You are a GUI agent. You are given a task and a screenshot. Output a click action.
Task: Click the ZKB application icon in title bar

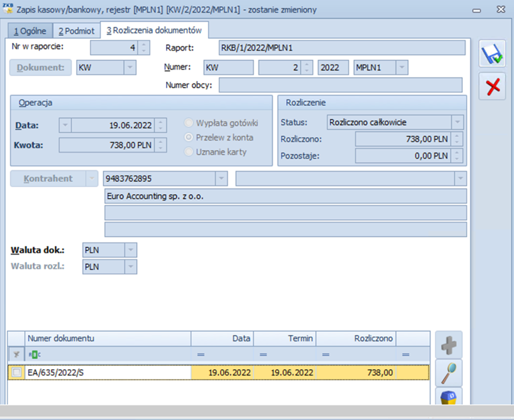(x=8, y=9)
